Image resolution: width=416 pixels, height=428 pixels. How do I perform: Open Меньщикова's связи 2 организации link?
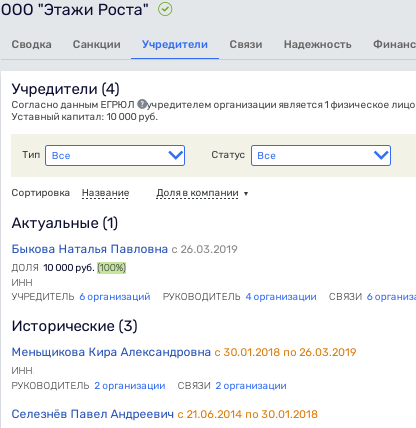click(251, 386)
